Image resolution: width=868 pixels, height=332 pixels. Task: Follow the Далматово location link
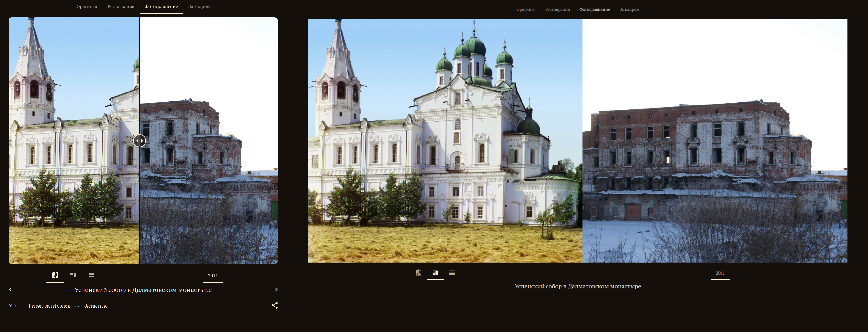point(95,306)
